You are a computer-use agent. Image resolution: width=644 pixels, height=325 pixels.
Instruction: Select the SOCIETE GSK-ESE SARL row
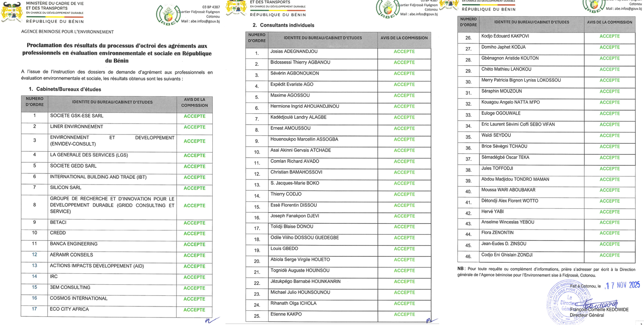(77, 116)
